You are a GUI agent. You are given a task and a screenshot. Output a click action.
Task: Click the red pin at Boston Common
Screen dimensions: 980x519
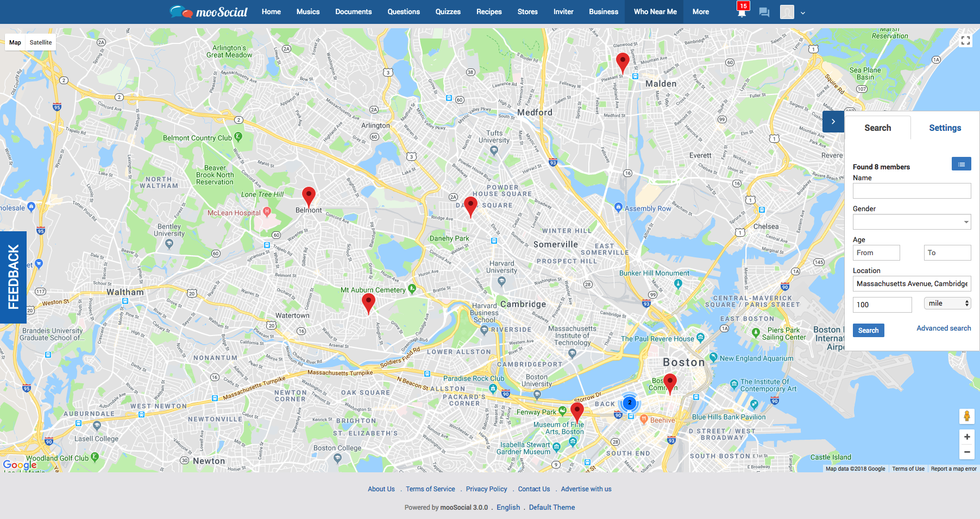(670, 384)
